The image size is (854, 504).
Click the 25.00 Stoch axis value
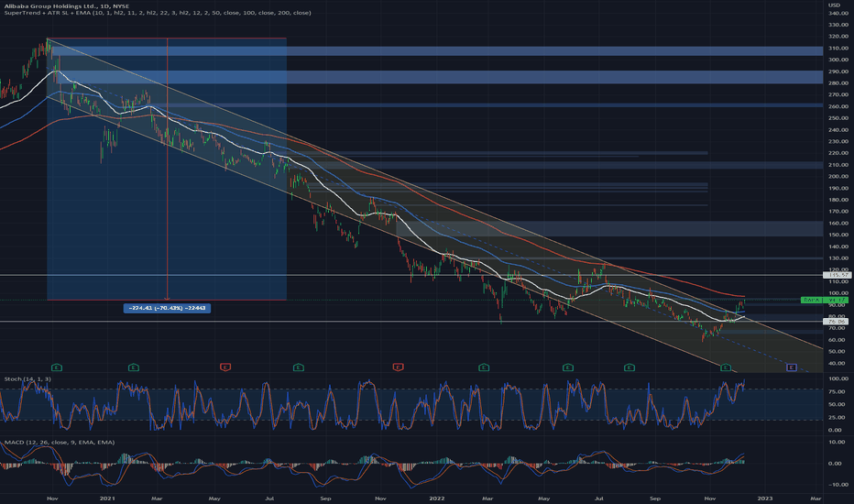[x=837, y=417]
